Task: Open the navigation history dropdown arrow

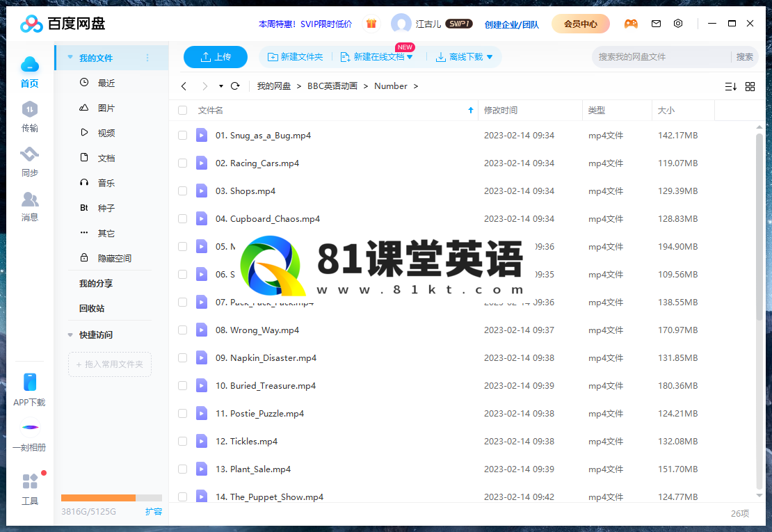Action: (x=221, y=86)
